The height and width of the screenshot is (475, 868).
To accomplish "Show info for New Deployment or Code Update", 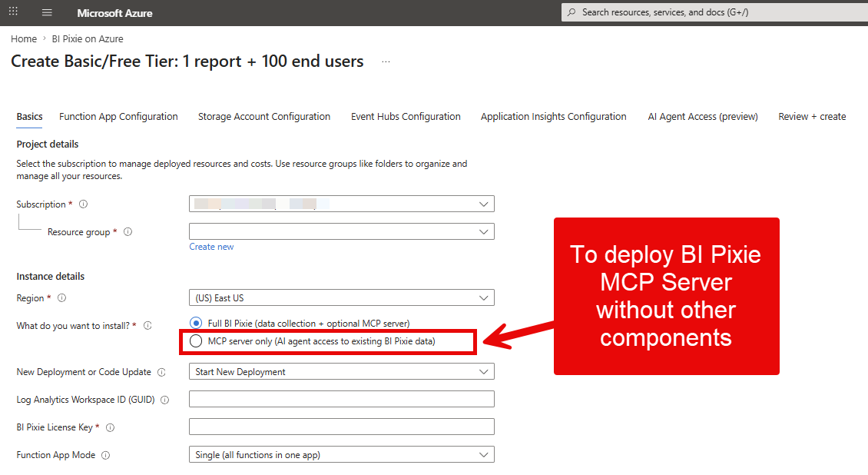I will coord(161,372).
